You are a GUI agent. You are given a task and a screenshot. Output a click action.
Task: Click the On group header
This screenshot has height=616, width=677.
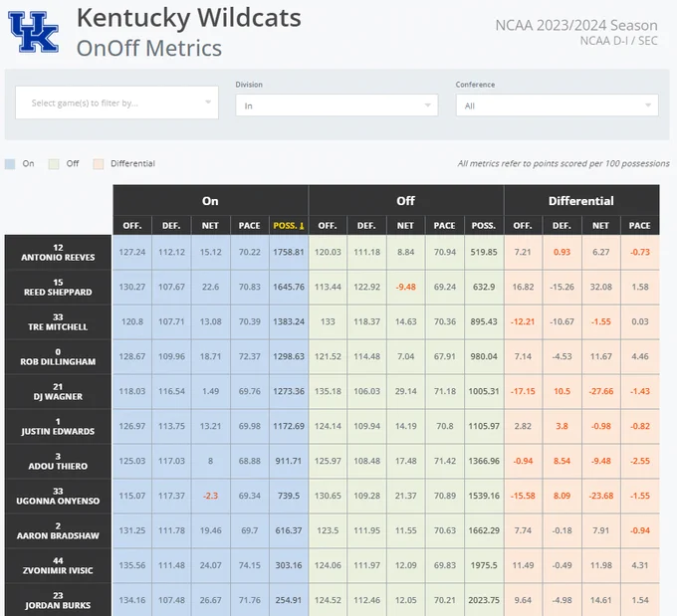tap(210, 201)
